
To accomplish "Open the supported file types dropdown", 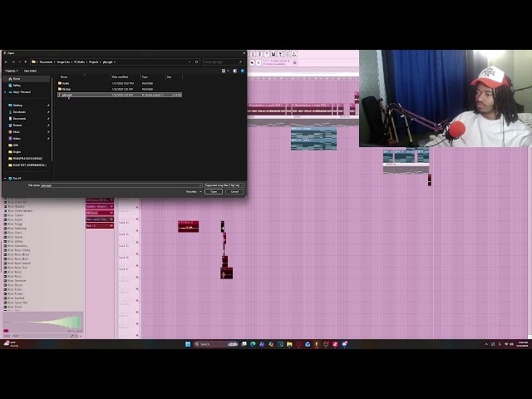I will [x=224, y=185].
